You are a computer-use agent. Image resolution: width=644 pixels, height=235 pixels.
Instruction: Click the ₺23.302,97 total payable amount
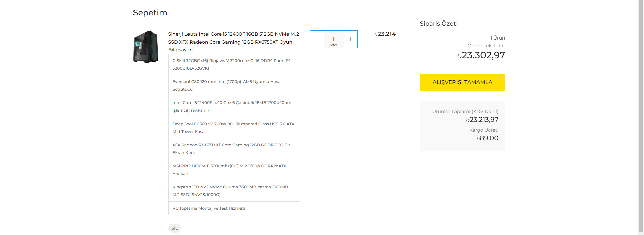[x=481, y=55]
